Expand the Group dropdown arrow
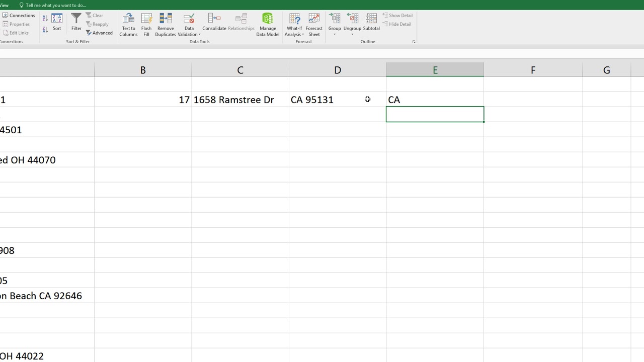Screen dimensions: 644x362 coord(335,35)
